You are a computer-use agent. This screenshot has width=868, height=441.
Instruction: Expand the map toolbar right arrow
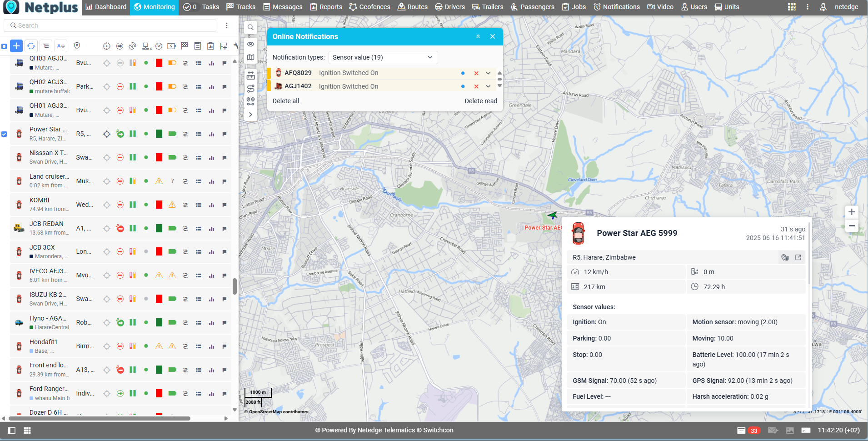click(x=250, y=115)
